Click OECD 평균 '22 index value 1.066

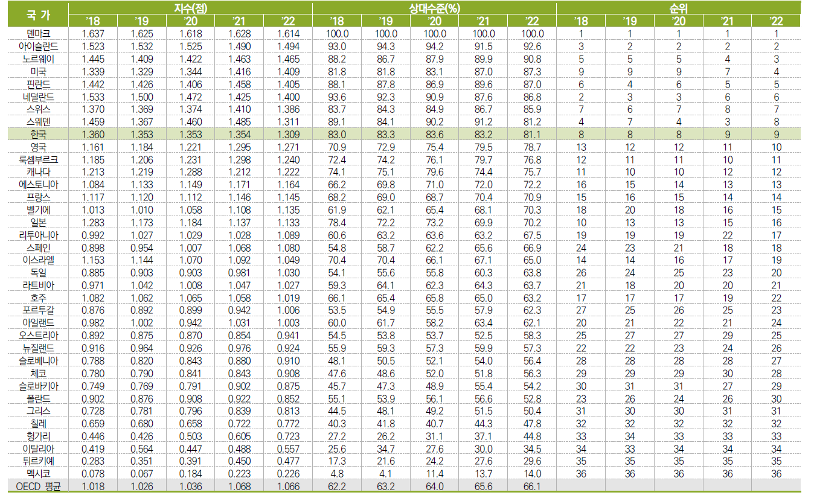(x=288, y=486)
